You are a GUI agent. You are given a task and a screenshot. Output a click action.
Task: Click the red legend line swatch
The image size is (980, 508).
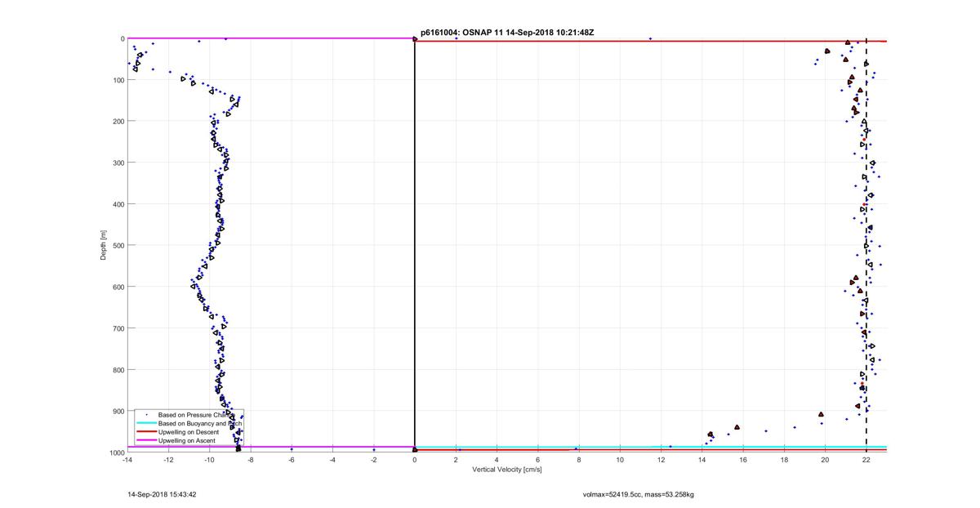pos(146,432)
